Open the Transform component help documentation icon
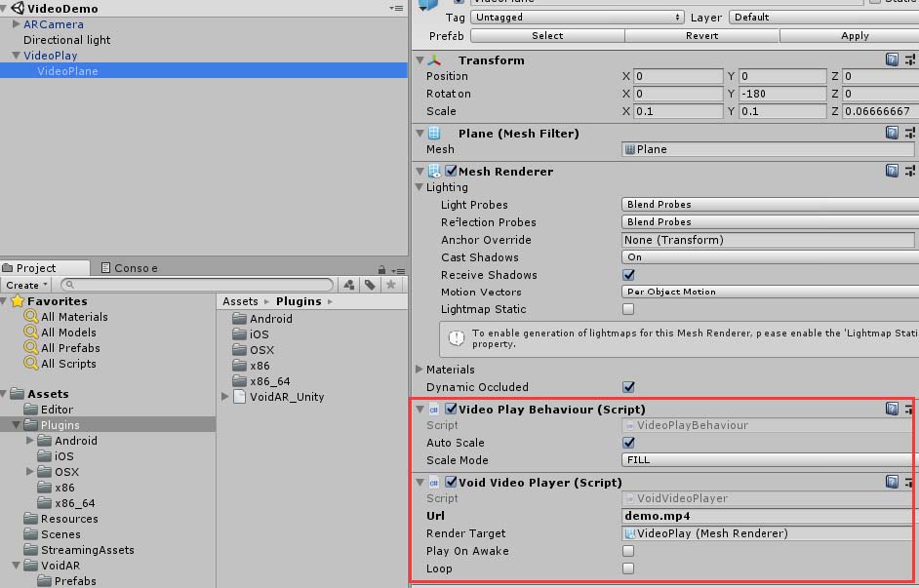919x588 pixels. [x=890, y=59]
